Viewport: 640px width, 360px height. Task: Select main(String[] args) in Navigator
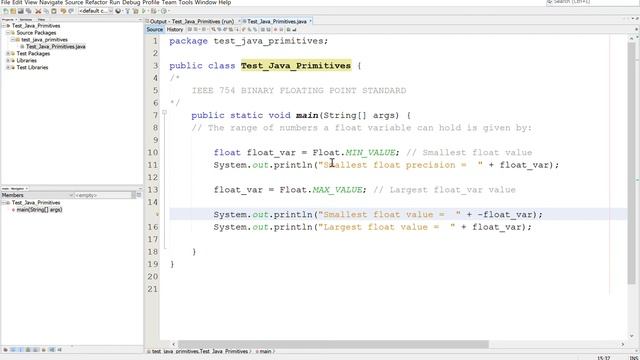click(39, 210)
